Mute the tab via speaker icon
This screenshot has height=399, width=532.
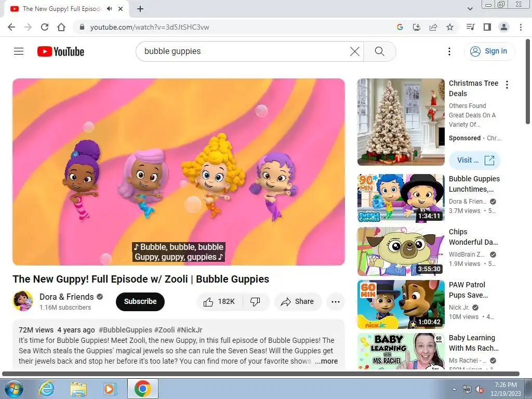point(109,9)
